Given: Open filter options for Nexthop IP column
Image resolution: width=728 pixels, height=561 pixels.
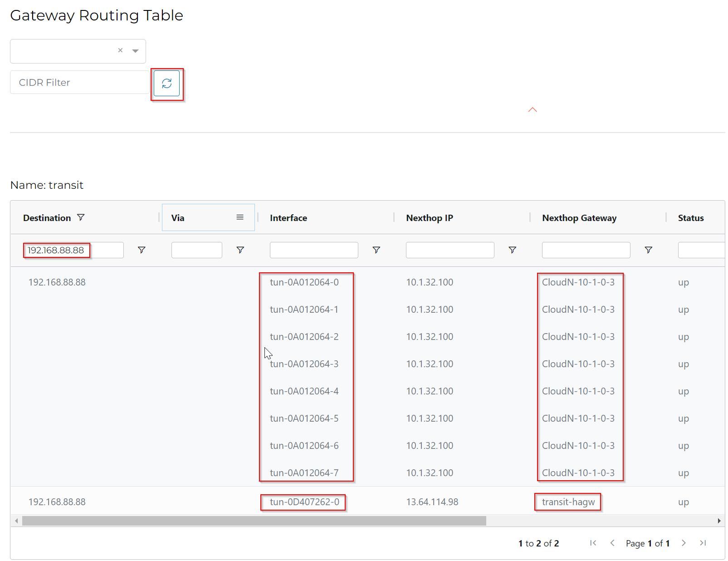Looking at the screenshot, I should 512,250.
